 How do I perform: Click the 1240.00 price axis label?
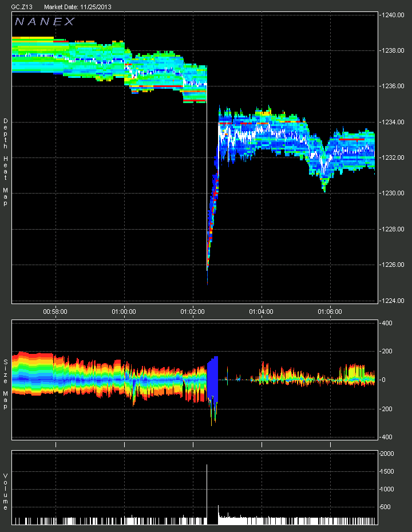[x=393, y=15]
